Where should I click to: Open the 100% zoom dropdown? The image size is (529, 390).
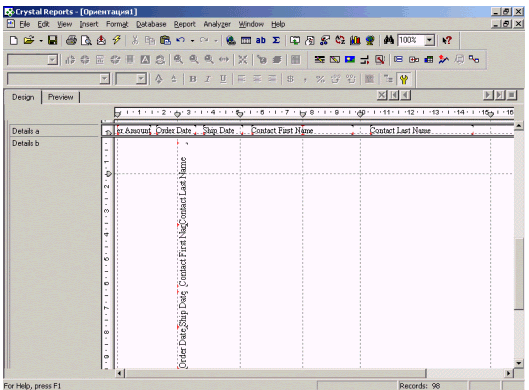429,40
